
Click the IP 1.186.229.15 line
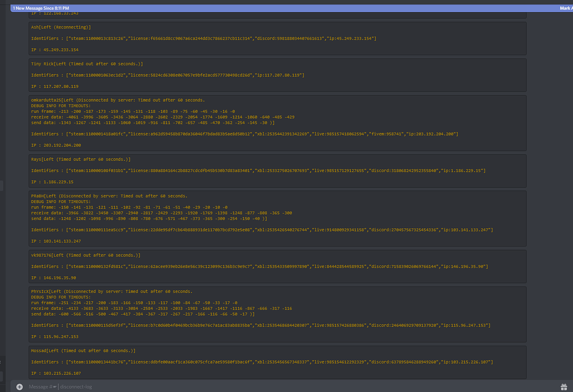[x=52, y=182]
